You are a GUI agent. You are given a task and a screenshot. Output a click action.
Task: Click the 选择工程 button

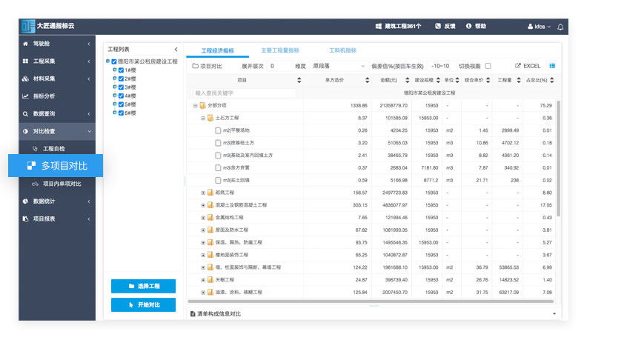pyautogui.click(x=143, y=286)
